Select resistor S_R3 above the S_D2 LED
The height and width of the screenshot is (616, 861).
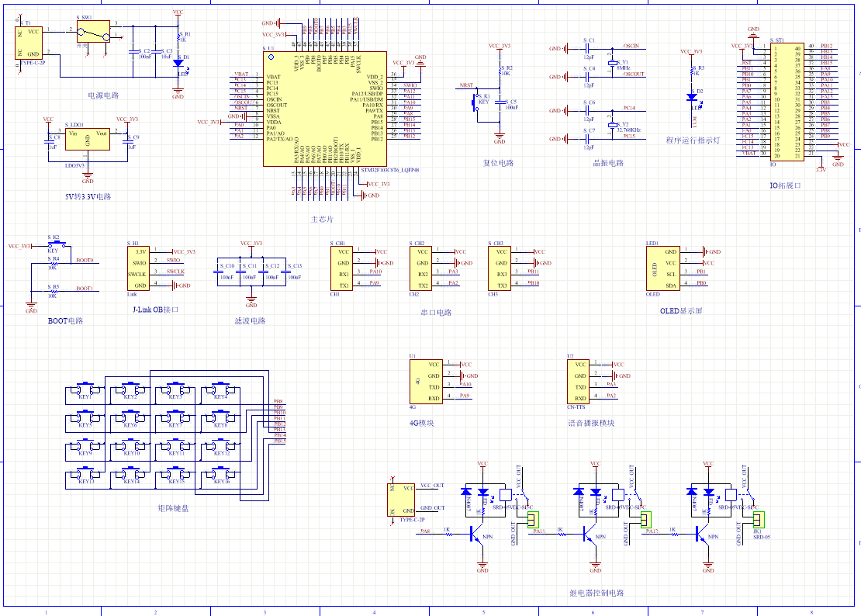point(693,71)
